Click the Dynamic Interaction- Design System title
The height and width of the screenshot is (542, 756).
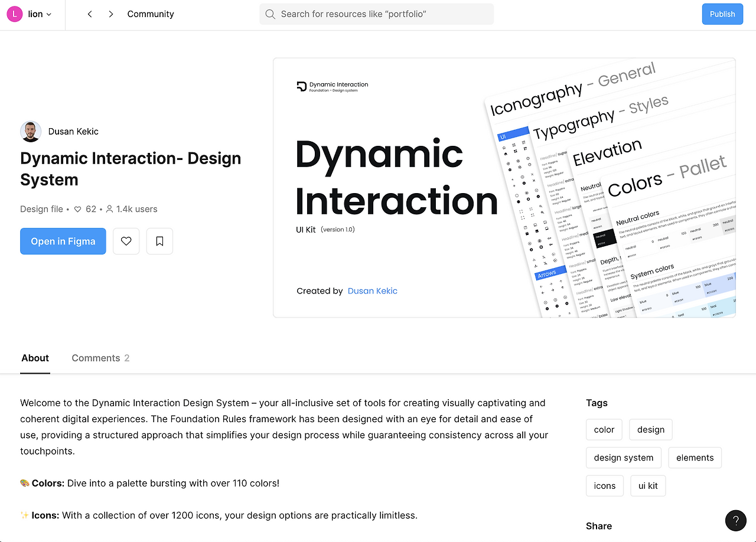[131, 169]
